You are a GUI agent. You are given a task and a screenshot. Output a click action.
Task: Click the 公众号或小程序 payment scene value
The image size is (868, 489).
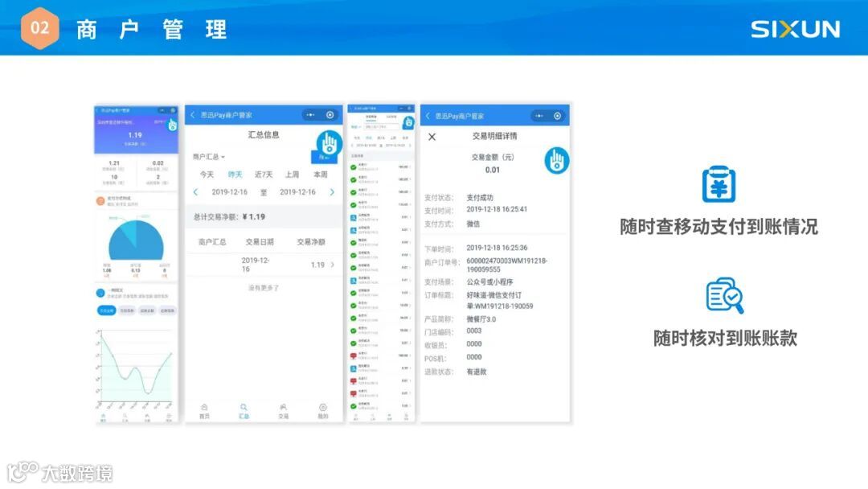489,281
